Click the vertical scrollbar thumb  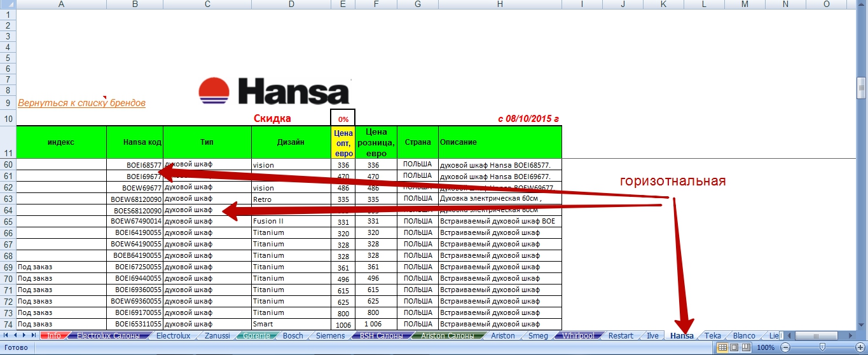coord(862,88)
